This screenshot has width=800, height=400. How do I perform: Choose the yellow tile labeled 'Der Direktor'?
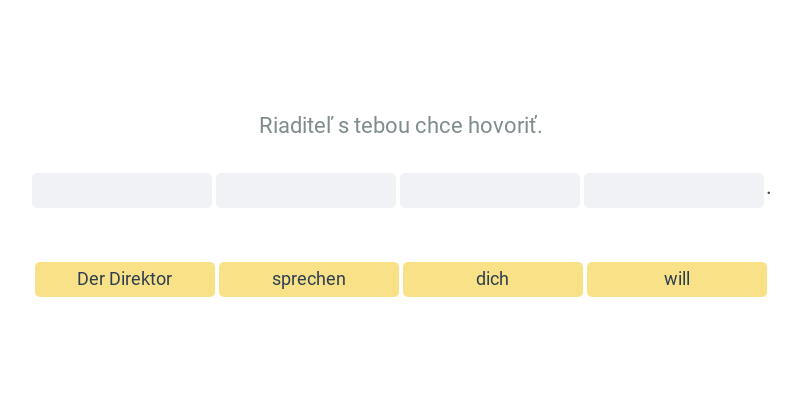[124, 279]
